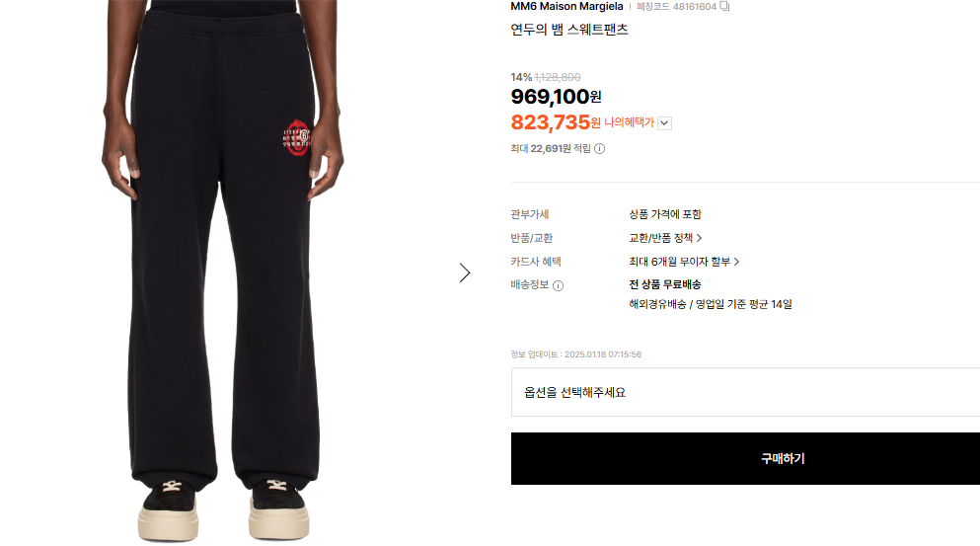Click the 연두의 뱀 스웨트팬츠 product title

pyautogui.click(x=569, y=30)
